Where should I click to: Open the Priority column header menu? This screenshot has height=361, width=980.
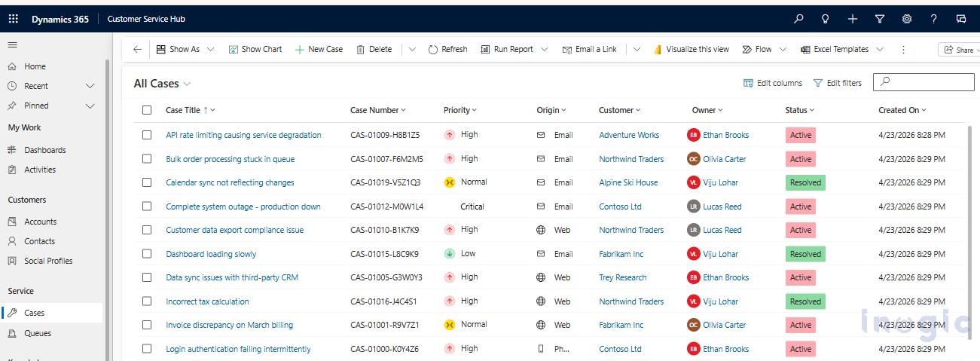pos(460,110)
